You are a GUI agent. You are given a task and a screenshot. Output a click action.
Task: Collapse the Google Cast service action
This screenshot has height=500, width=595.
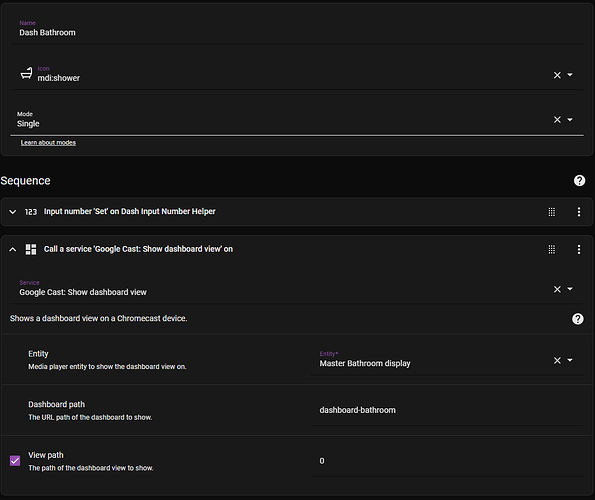[x=13, y=249]
